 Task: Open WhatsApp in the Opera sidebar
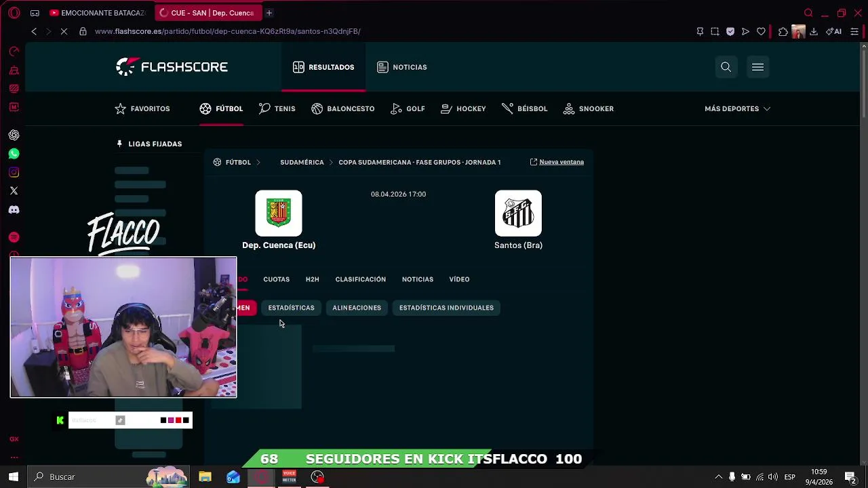[x=14, y=154]
